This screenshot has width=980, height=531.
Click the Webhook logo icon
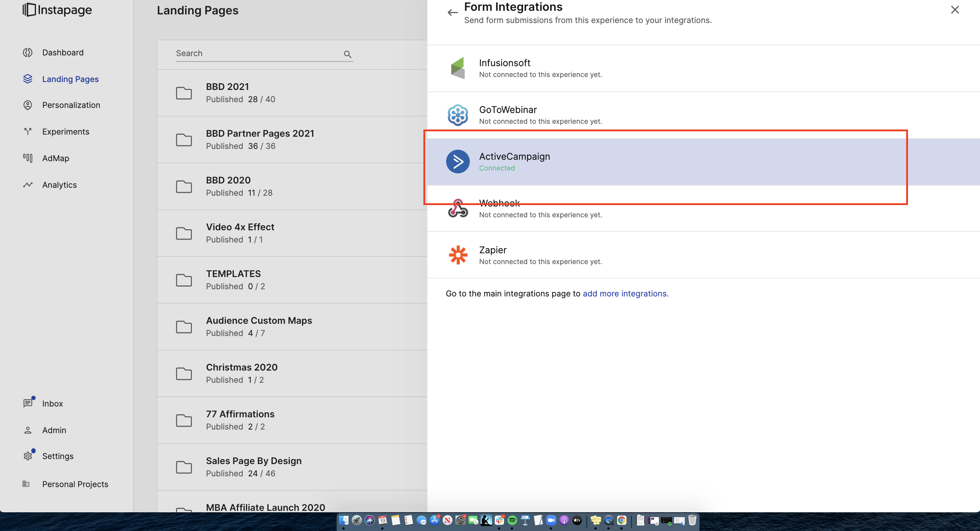point(458,208)
